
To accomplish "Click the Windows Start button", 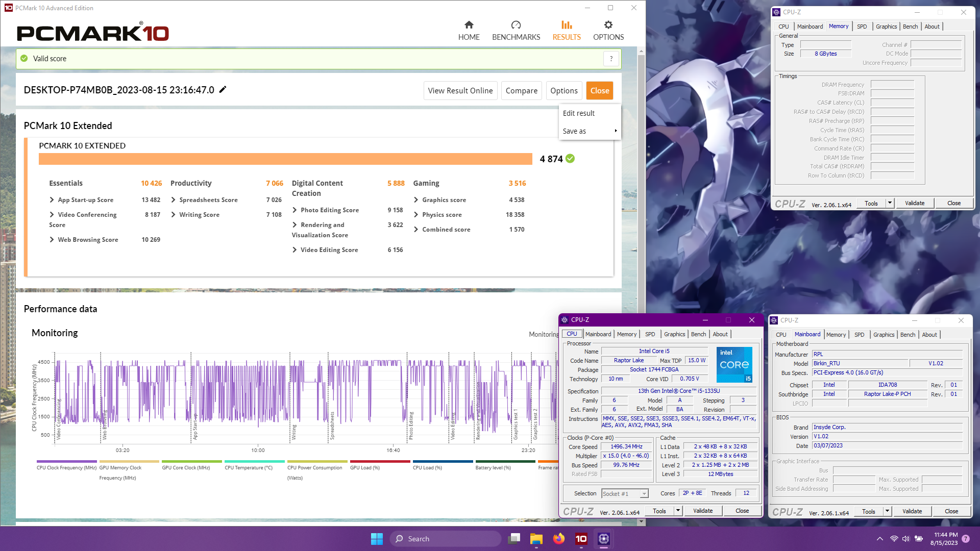I will (x=377, y=539).
